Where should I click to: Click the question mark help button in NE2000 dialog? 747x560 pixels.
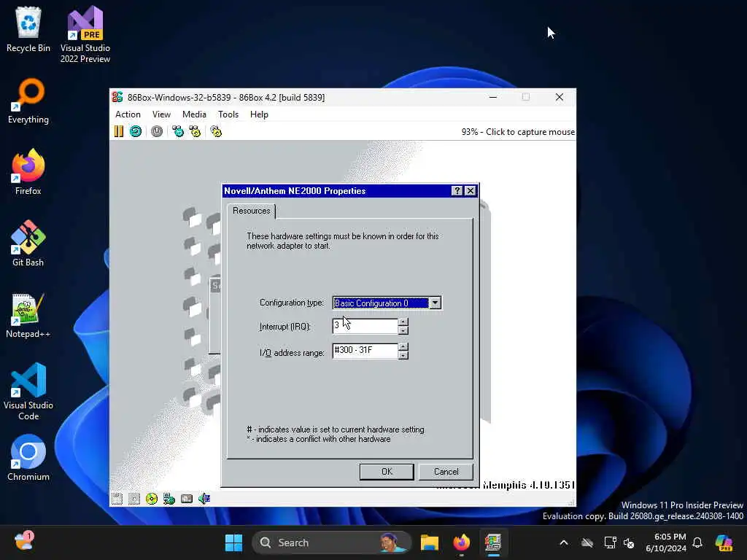tap(457, 191)
